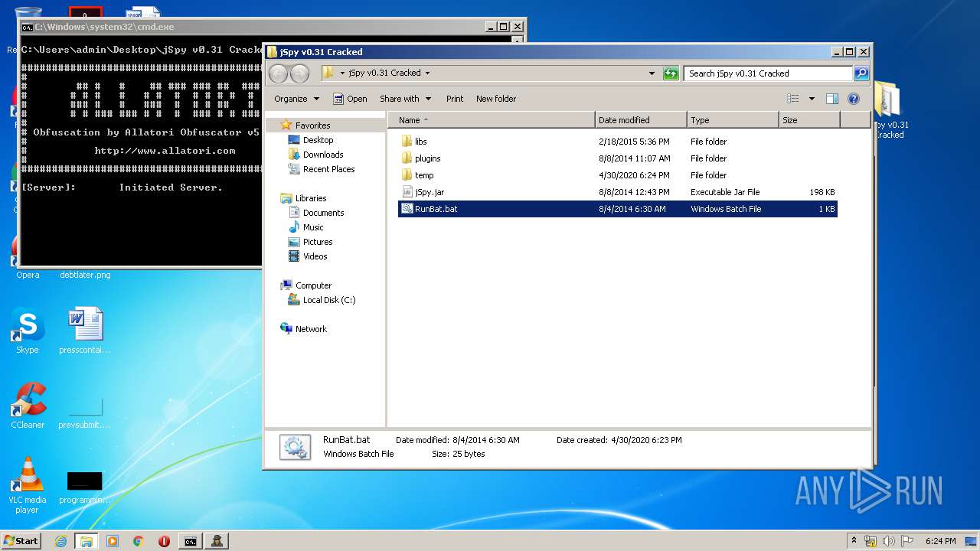
Task: Click the Forward navigation arrow in Explorer
Action: [299, 73]
